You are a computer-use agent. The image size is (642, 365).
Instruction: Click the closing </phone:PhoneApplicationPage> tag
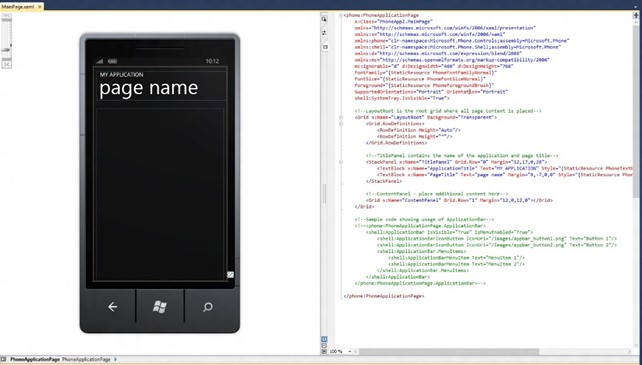(384, 296)
